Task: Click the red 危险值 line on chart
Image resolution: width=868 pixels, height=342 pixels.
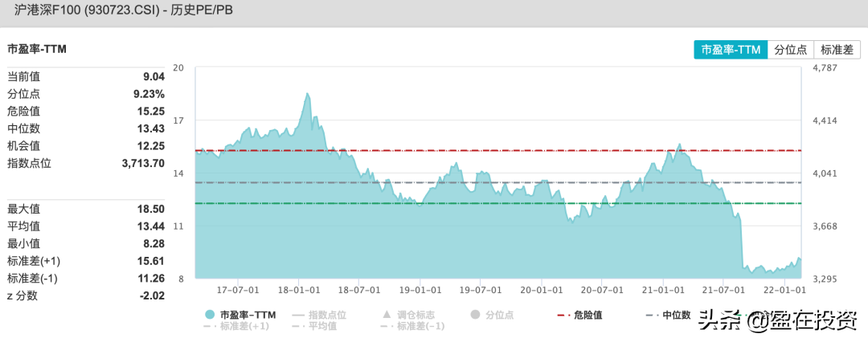Action: (x=498, y=150)
